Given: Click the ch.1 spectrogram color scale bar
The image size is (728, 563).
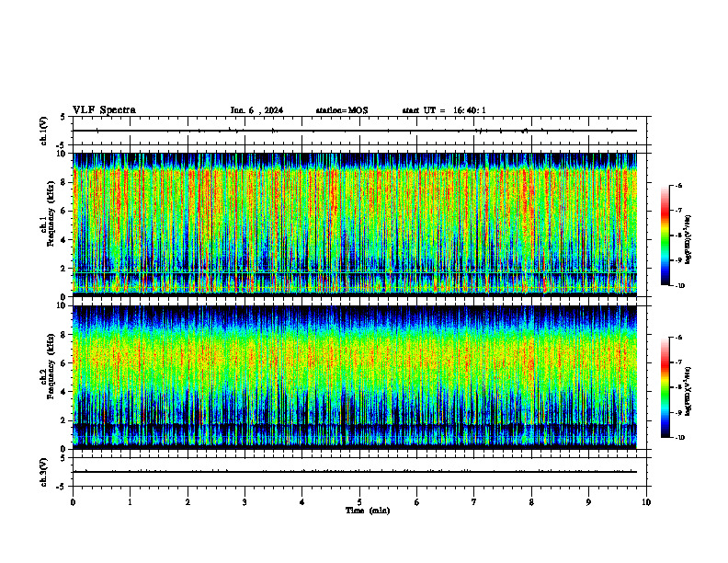Looking at the screenshot, I should pos(665,236).
